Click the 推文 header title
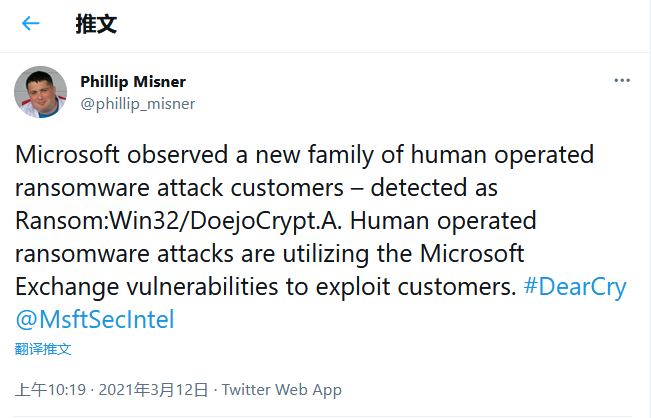This screenshot has height=418, width=651. coord(96,24)
